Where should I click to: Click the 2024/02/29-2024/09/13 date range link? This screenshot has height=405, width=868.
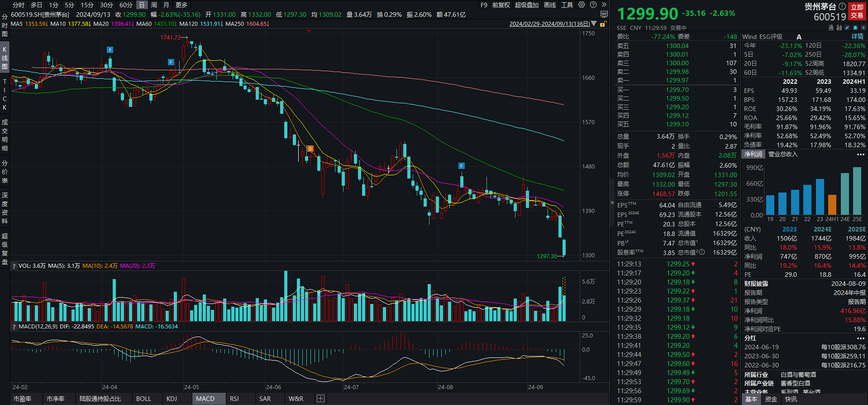549,24
